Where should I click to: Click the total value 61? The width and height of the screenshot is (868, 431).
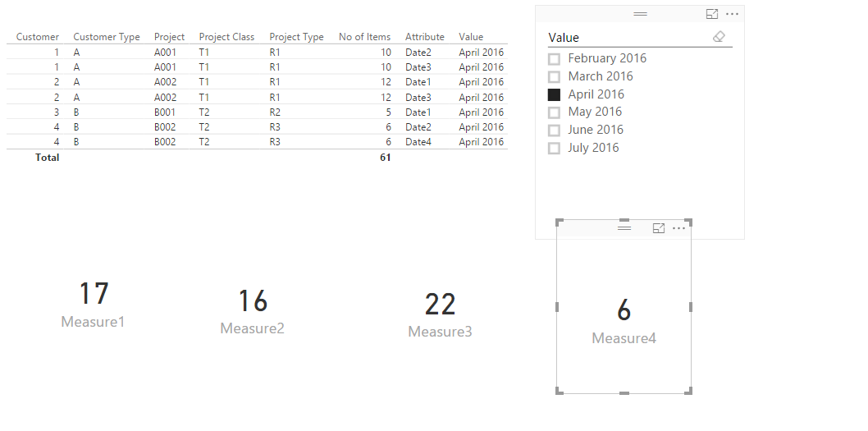pyautogui.click(x=386, y=158)
